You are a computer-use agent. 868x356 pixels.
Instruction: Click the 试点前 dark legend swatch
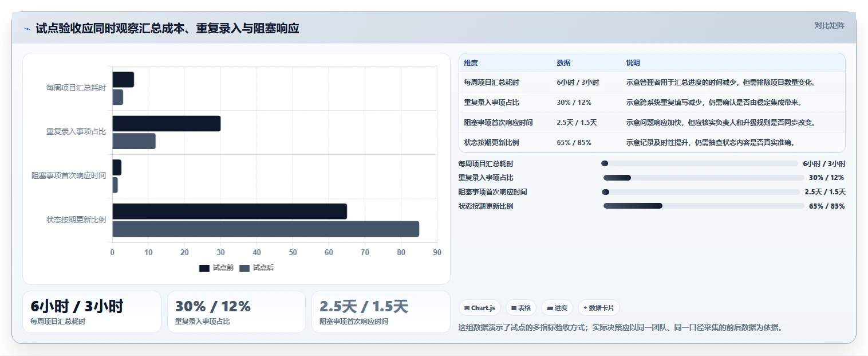[x=204, y=268]
